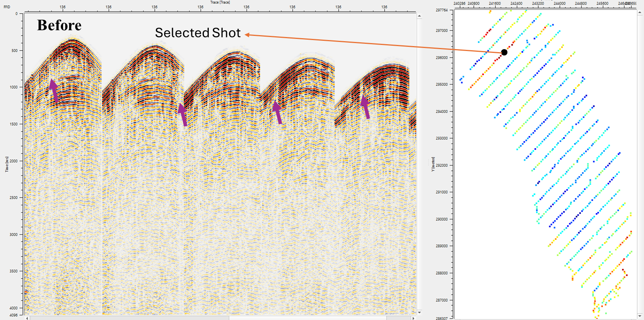644x320 pixels.
Task: Click the horizontal scrollbar thumb below seismic
Action: click(128, 318)
